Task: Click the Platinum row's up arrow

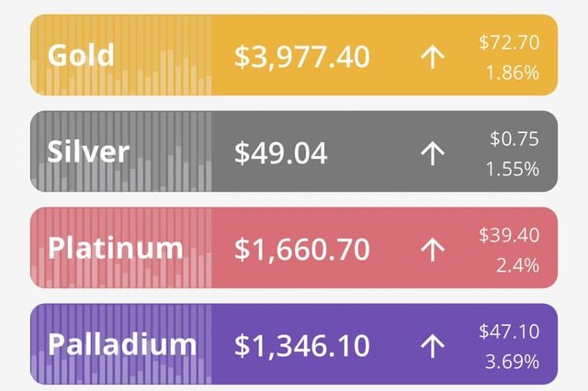Action: pyautogui.click(x=432, y=249)
